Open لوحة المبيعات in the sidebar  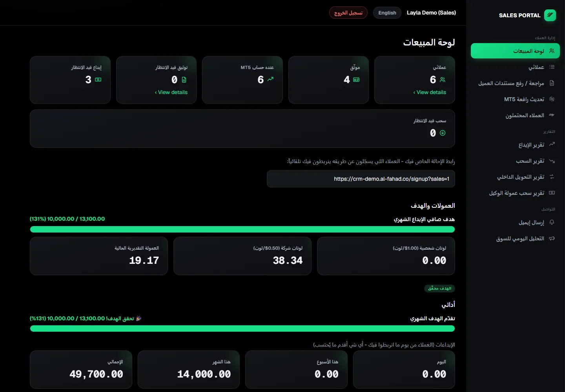[515, 51]
